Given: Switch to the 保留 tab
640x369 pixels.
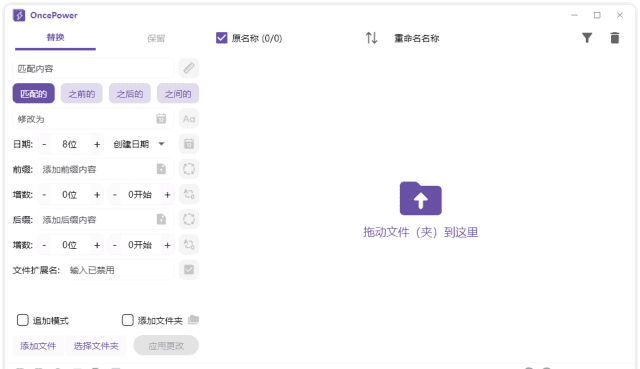Looking at the screenshot, I should 156,38.
